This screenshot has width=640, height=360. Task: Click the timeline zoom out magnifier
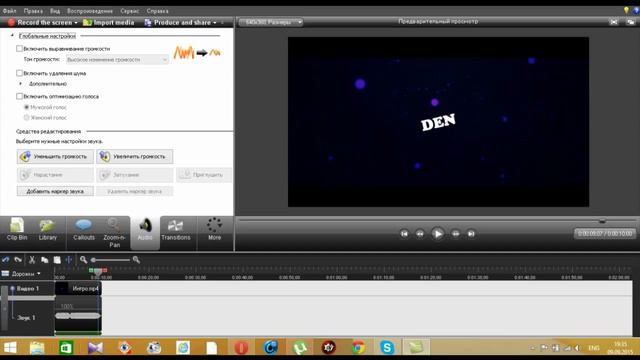83,260
